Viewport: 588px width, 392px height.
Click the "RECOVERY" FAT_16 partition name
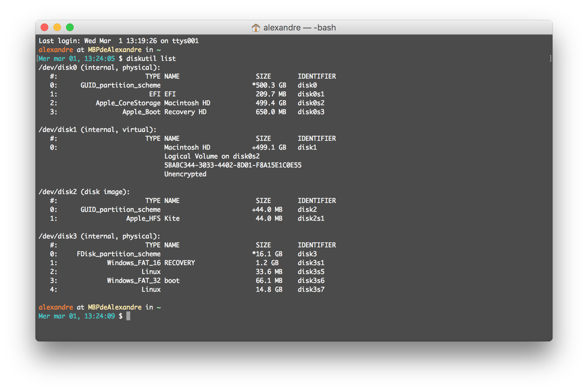(x=179, y=263)
